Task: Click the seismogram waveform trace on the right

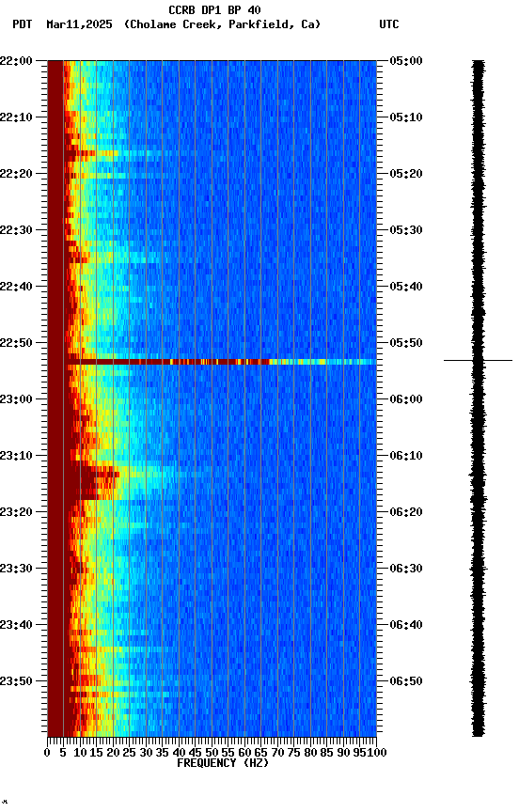Action: tap(478, 398)
